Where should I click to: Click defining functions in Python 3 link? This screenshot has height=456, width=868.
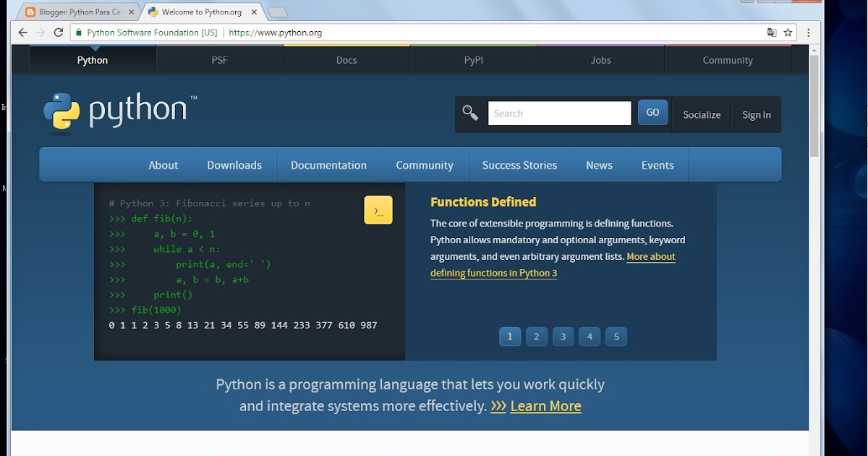click(x=493, y=273)
